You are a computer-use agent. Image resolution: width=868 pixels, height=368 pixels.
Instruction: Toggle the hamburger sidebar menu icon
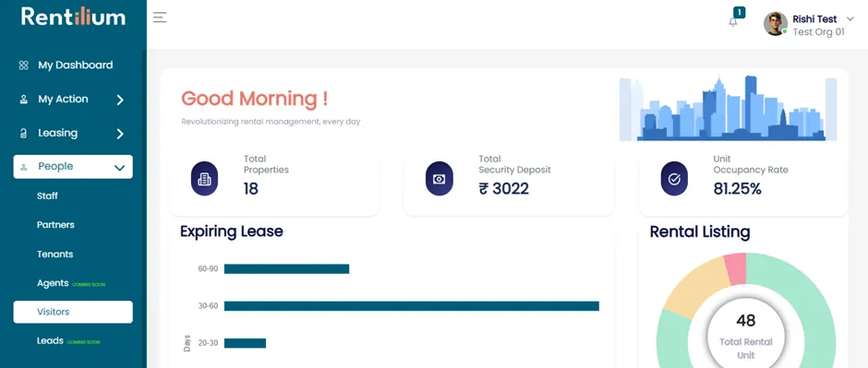click(x=160, y=18)
